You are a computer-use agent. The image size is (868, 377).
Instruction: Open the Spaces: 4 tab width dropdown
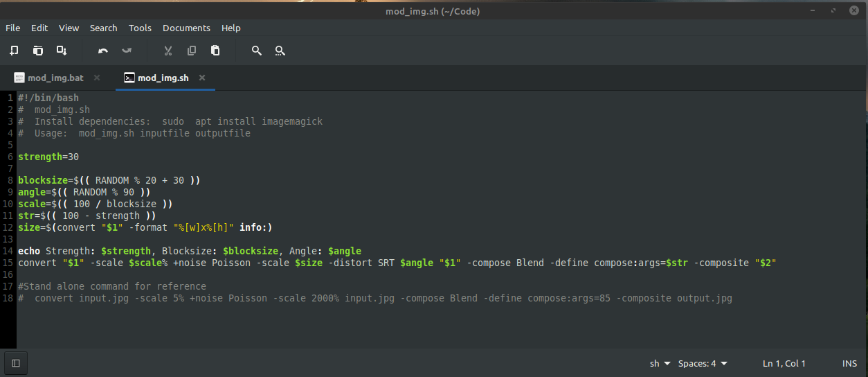coord(703,363)
